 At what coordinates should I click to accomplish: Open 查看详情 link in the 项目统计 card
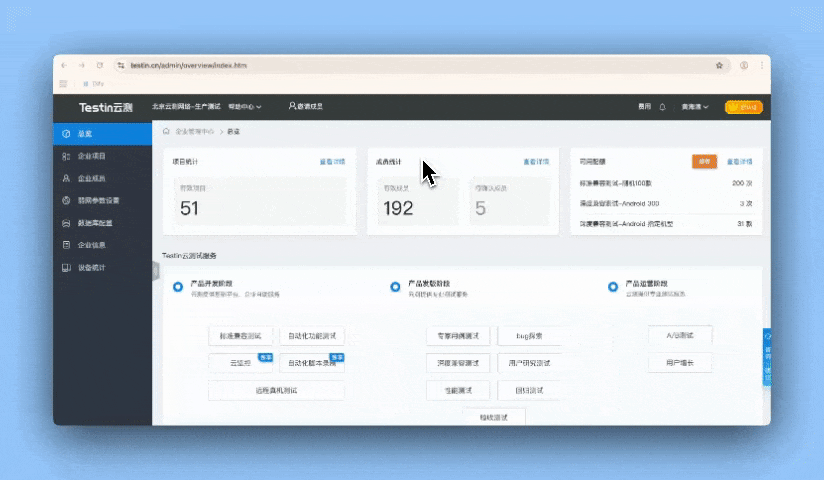coord(332,160)
